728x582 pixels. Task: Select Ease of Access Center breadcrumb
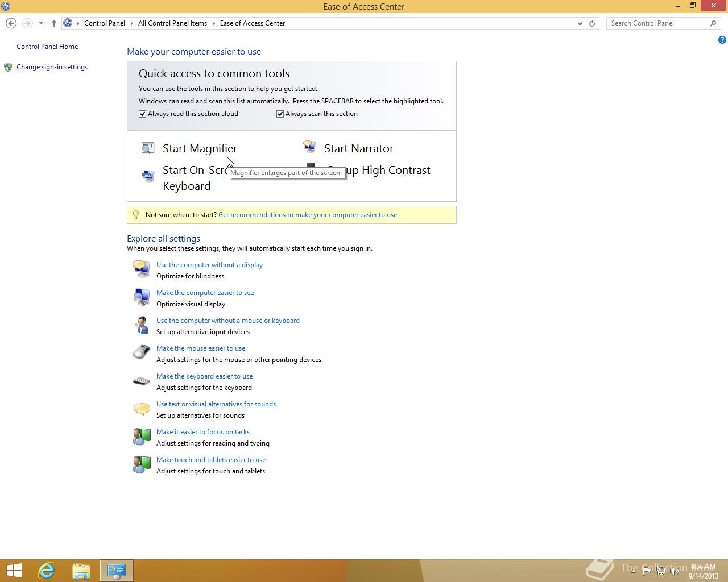[x=253, y=23]
